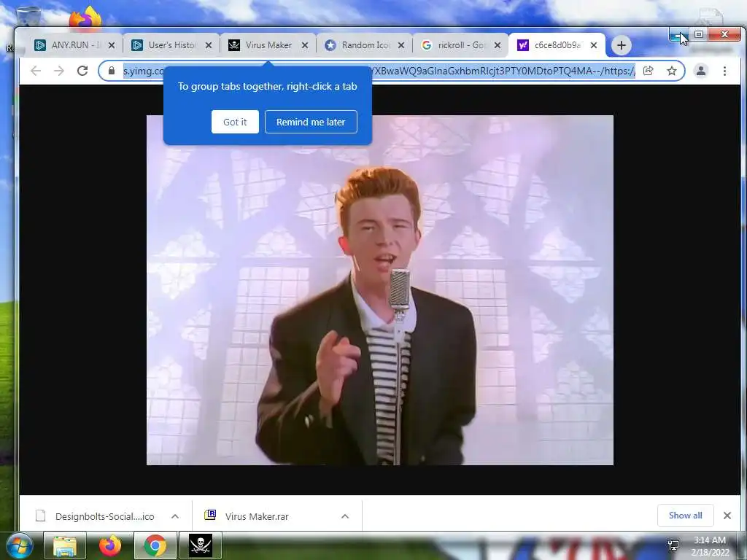Open the Chrome profile avatar menu

click(701, 71)
